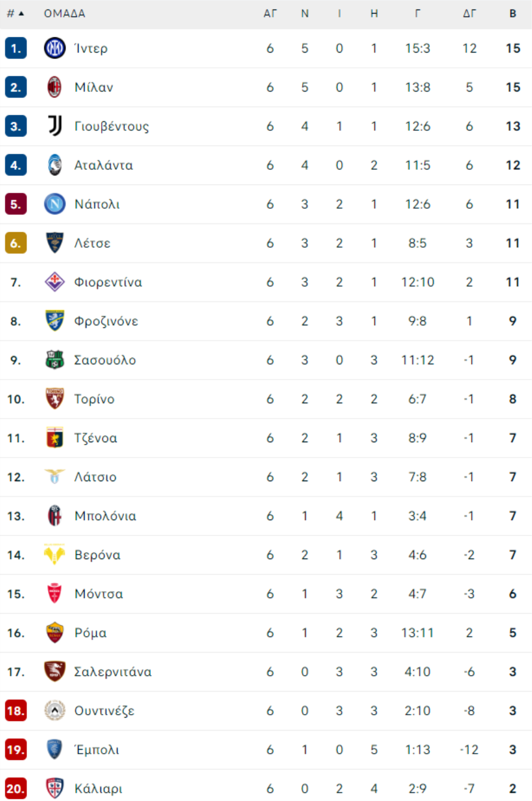
Task: Open the Cagliari club crest
Action: point(54,789)
